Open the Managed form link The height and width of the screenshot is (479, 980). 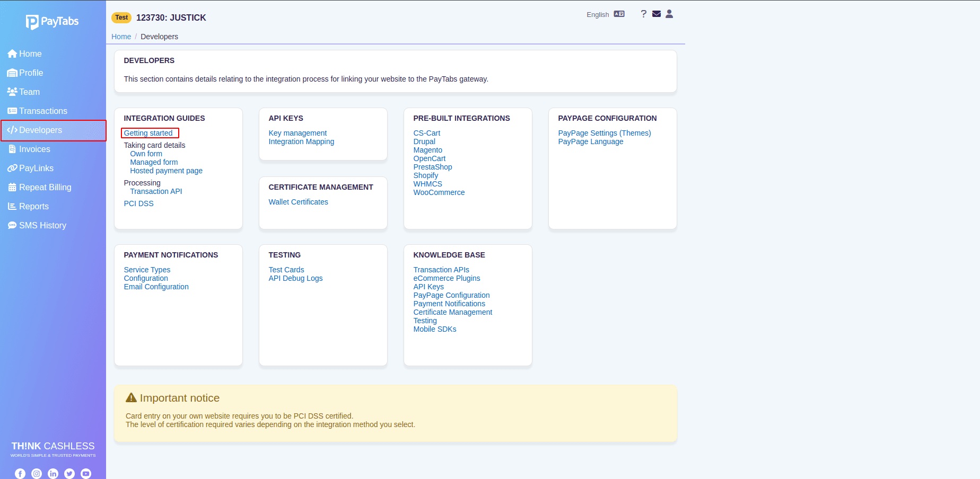point(154,162)
